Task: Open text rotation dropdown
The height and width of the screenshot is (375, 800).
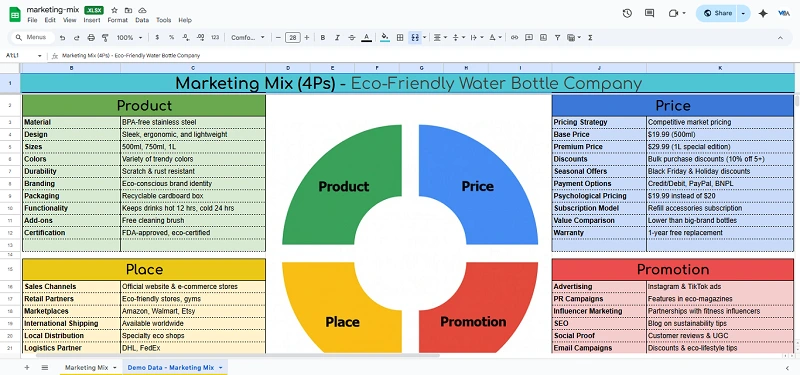Action: coord(494,38)
